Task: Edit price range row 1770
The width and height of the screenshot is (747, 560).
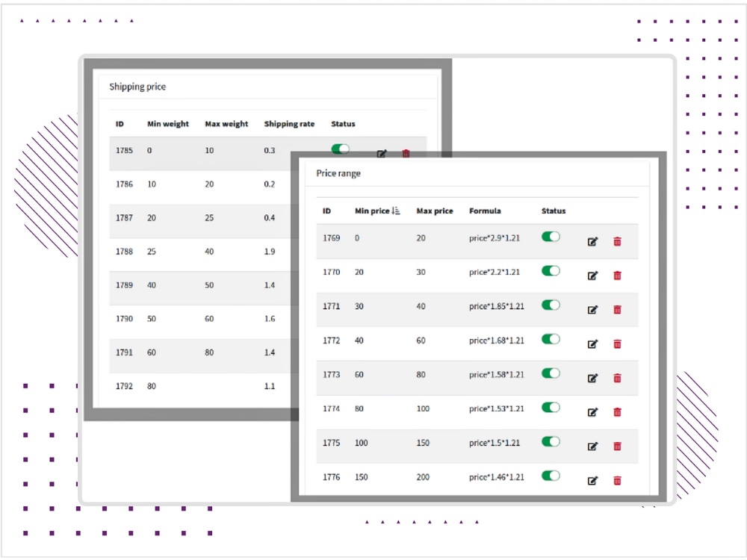Action: (x=592, y=276)
